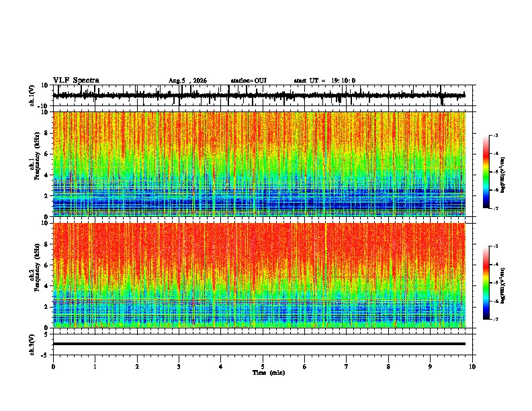Viewport: 532px width, 411px height.
Task: Click time axis tick label "6"
Action: tap(305, 367)
